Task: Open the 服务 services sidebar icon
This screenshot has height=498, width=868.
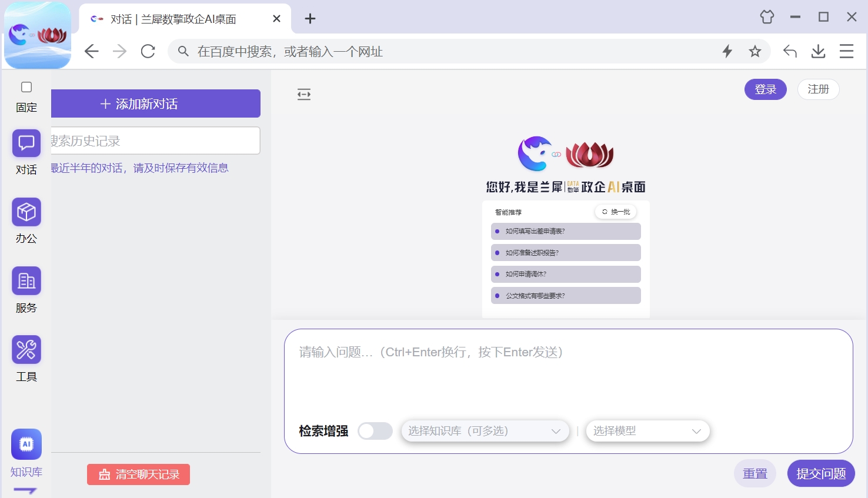Action: coord(26,281)
